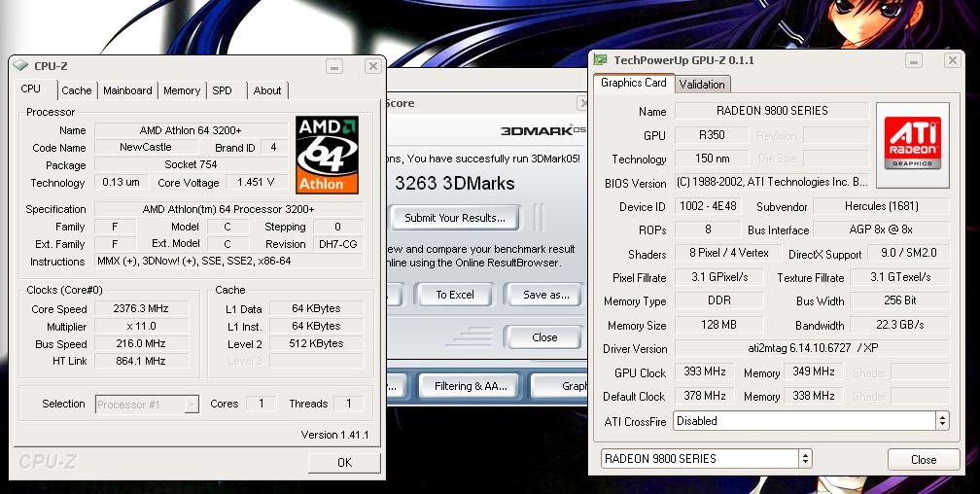Open the Processor #1 selection dropdown

click(x=148, y=405)
